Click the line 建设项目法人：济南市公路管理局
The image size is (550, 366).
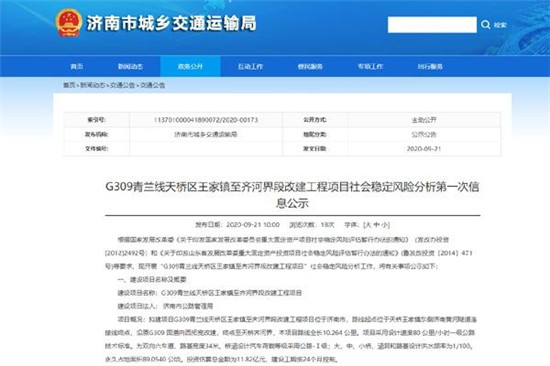coord(165,306)
